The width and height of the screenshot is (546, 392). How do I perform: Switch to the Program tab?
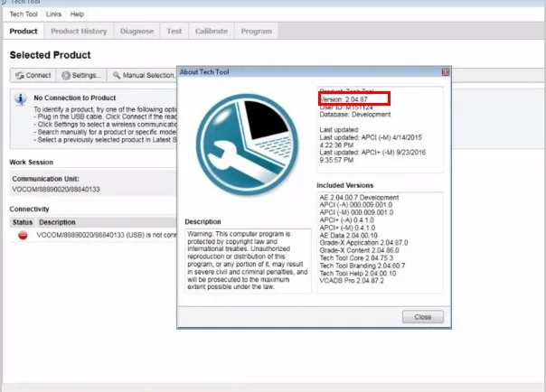point(257,32)
